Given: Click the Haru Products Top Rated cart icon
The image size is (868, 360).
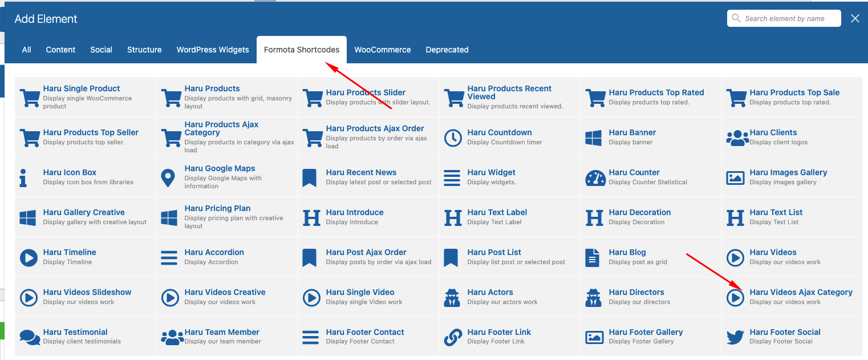Looking at the screenshot, I should [595, 98].
